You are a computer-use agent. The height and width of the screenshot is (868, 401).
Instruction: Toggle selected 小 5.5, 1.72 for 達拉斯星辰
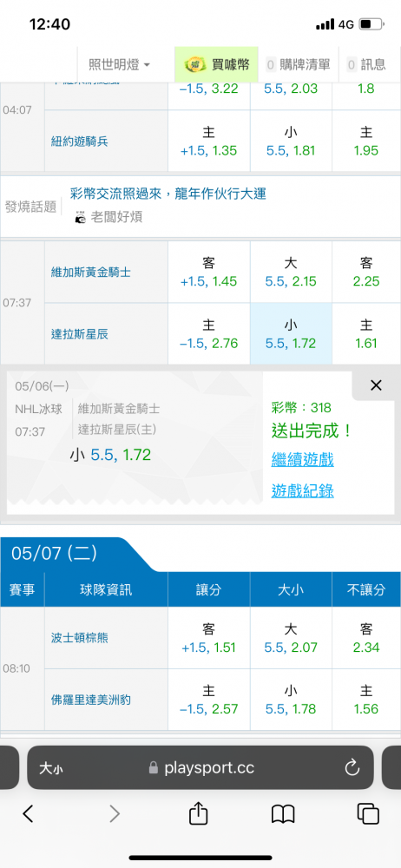tap(291, 334)
